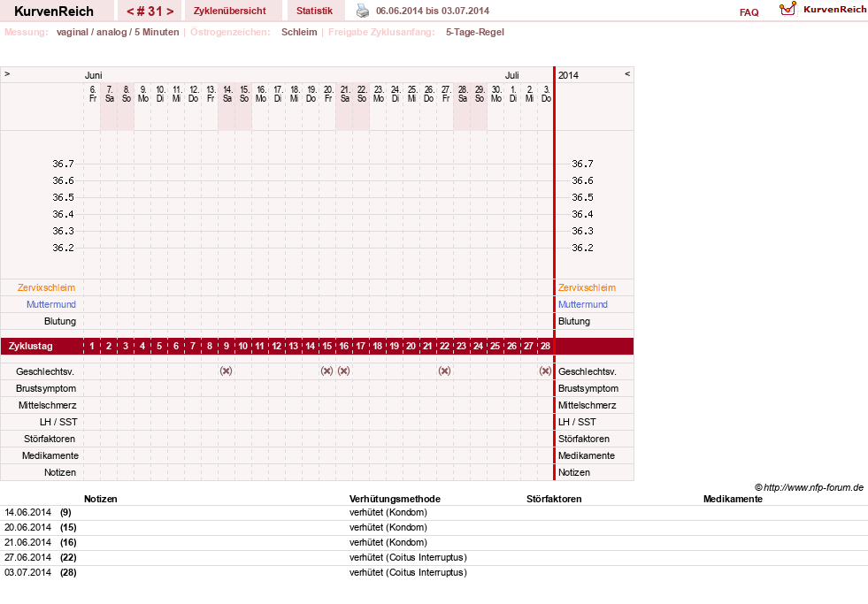Click intercourse marker on cycle day 15
868x604 pixels.
(x=326, y=371)
